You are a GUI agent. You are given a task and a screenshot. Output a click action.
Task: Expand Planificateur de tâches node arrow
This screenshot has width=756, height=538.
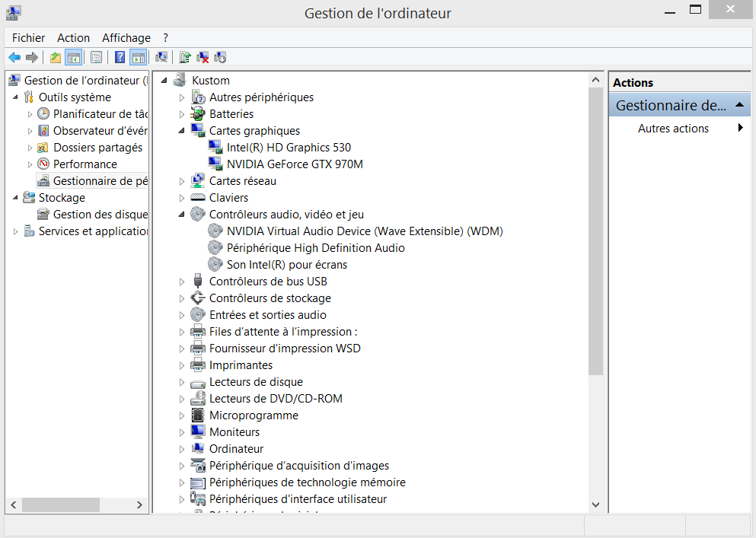point(30,114)
